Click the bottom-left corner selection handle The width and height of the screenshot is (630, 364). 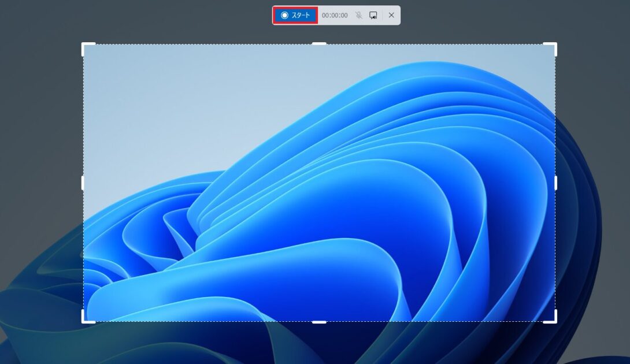[88, 317]
